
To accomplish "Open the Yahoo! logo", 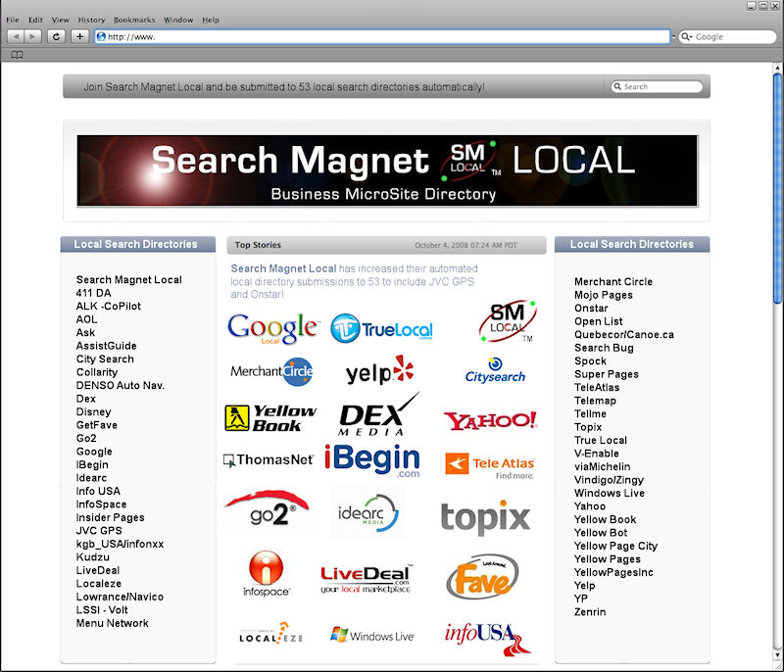I will (x=491, y=420).
